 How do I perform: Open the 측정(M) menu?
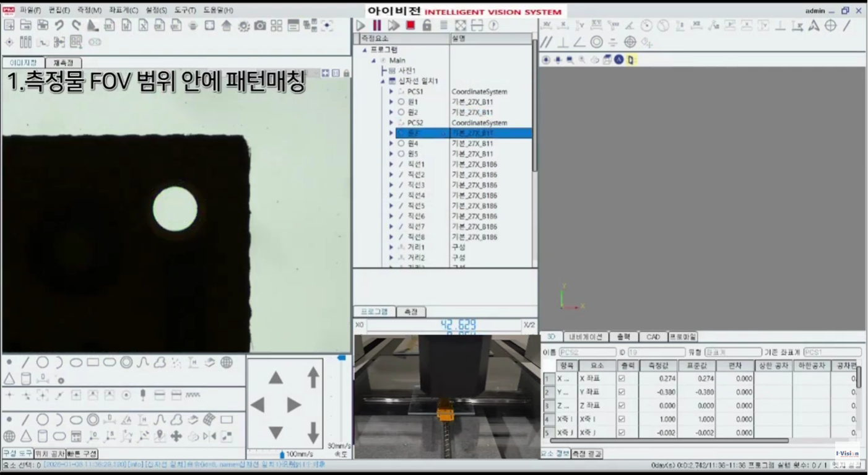[89, 10]
